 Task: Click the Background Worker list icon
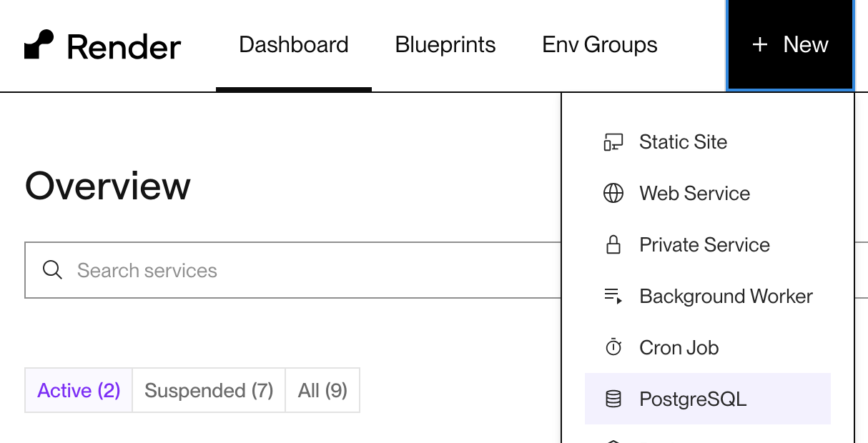613,297
